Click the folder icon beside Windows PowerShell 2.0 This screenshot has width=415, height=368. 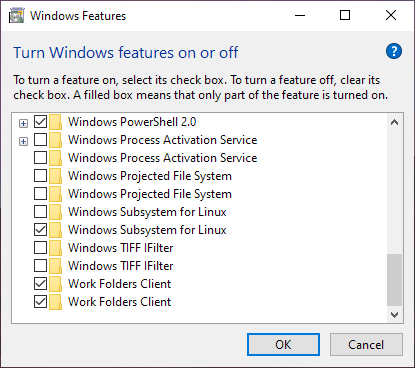pyautogui.click(x=55, y=122)
